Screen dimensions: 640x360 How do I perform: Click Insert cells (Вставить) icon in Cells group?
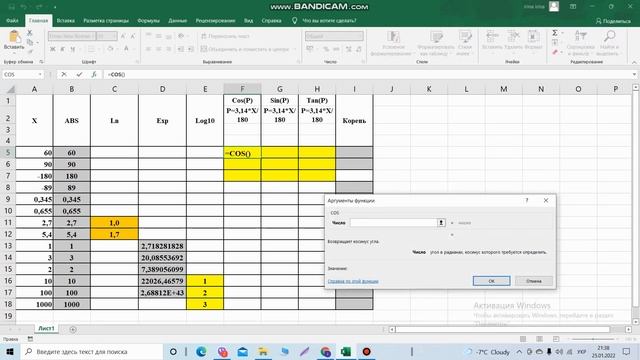click(x=492, y=37)
